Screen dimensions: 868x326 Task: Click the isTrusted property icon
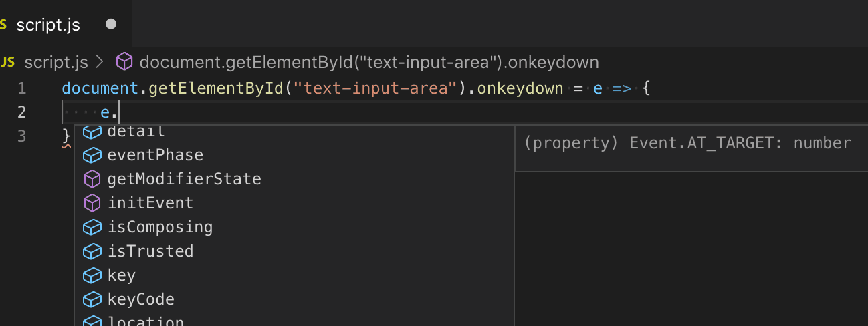tap(91, 251)
